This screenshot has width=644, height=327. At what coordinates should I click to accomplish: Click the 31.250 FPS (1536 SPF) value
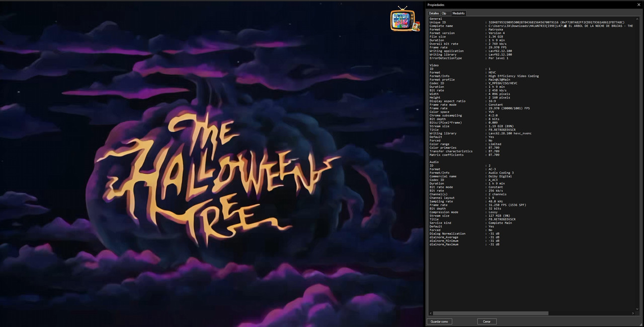[506, 205]
